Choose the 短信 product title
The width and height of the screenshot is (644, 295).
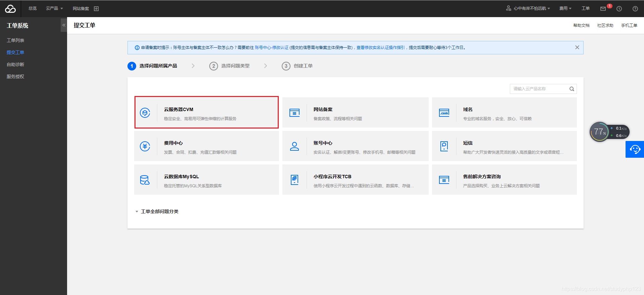(468, 143)
